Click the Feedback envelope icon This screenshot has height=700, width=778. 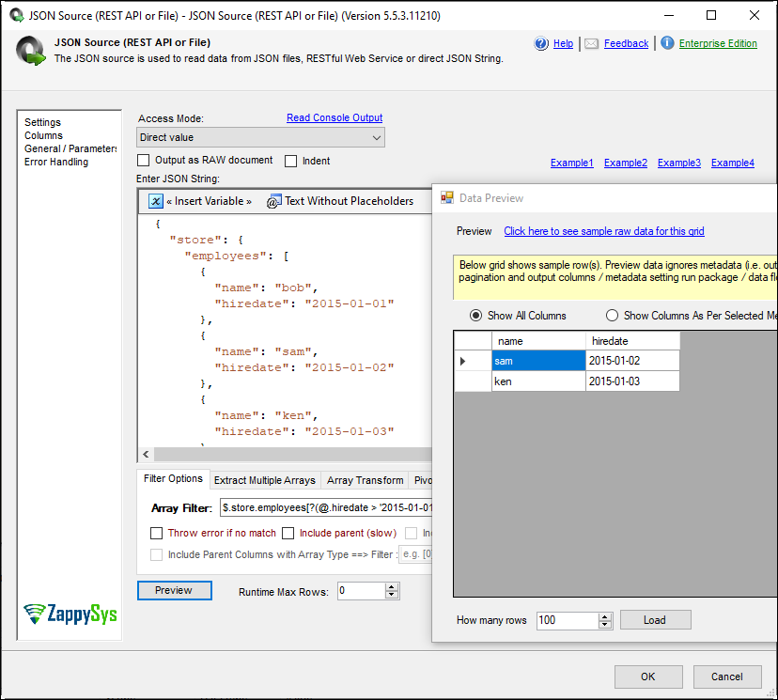[x=591, y=43]
